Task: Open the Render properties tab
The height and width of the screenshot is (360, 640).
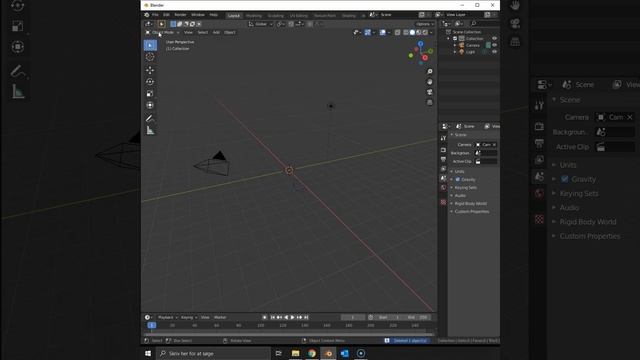Action: 443,150
